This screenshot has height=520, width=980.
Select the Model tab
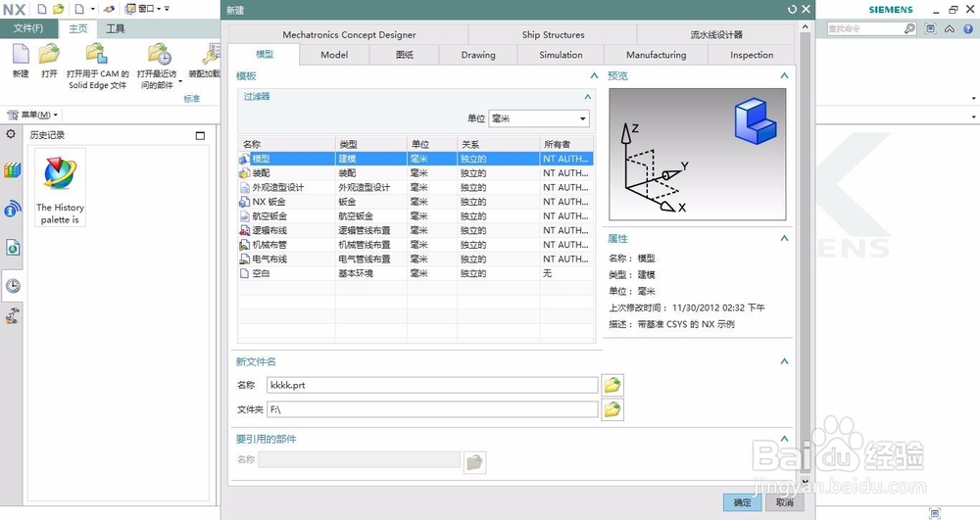[x=334, y=55]
